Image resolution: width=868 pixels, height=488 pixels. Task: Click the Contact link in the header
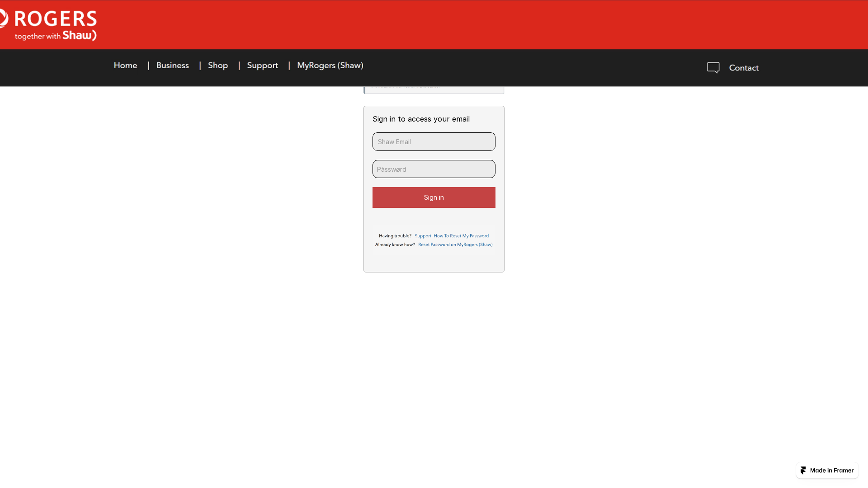click(744, 68)
